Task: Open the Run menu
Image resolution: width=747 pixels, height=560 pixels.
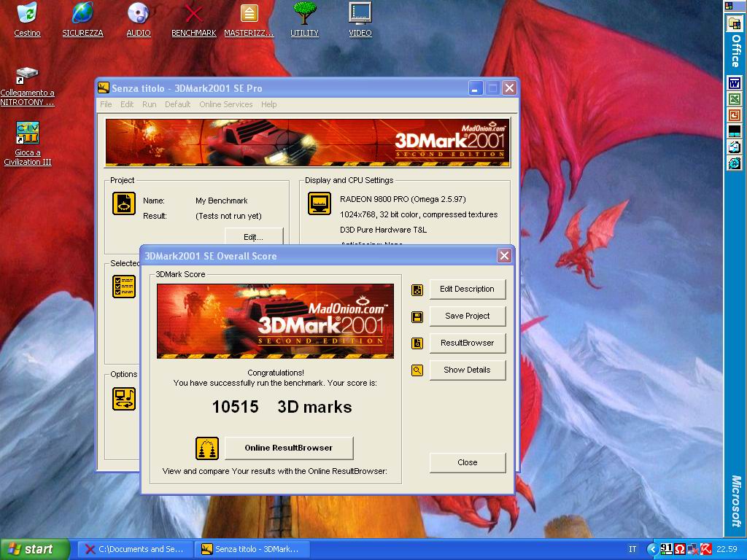Action: click(x=149, y=104)
